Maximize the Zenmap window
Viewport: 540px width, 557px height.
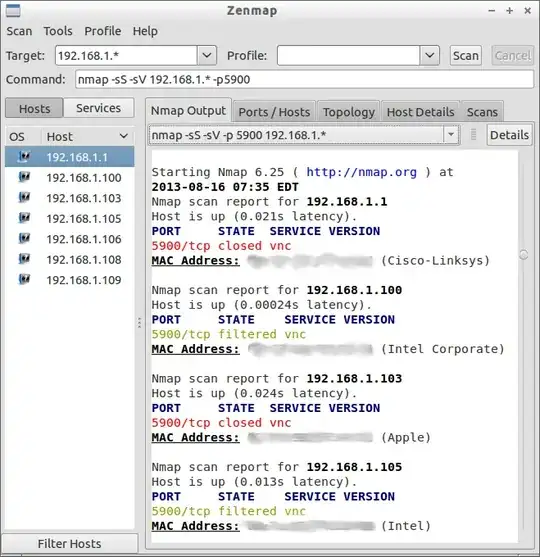(x=509, y=11)
